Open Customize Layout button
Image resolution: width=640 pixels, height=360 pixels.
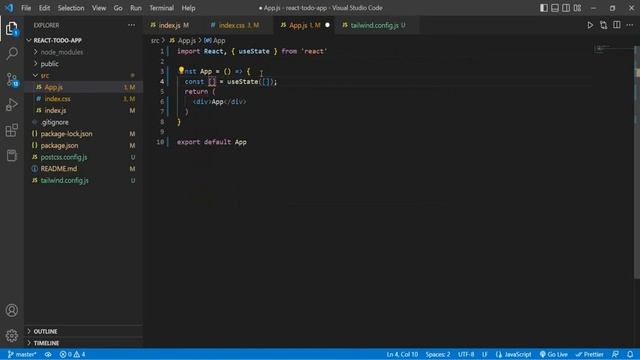click(x=578, y=8)
